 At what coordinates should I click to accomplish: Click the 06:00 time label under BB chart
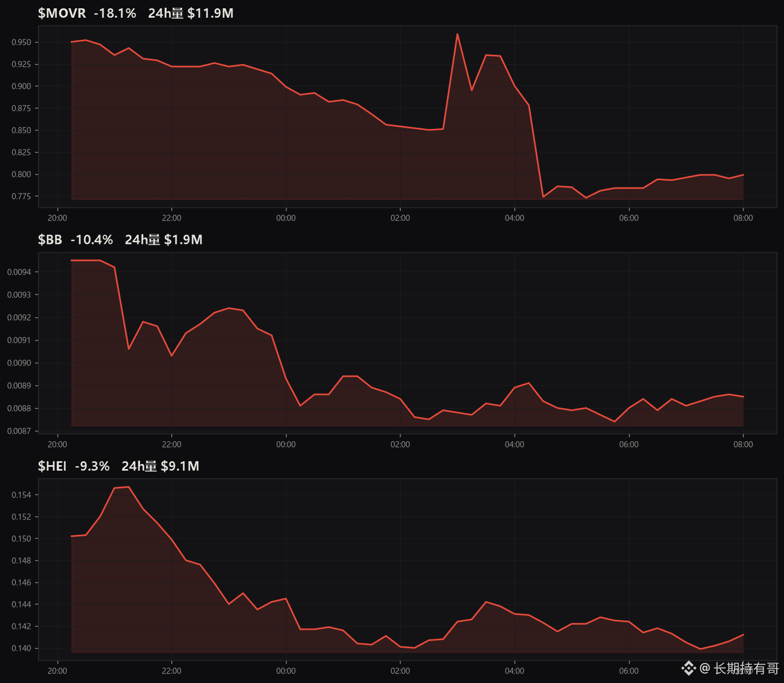pos(629,445)
